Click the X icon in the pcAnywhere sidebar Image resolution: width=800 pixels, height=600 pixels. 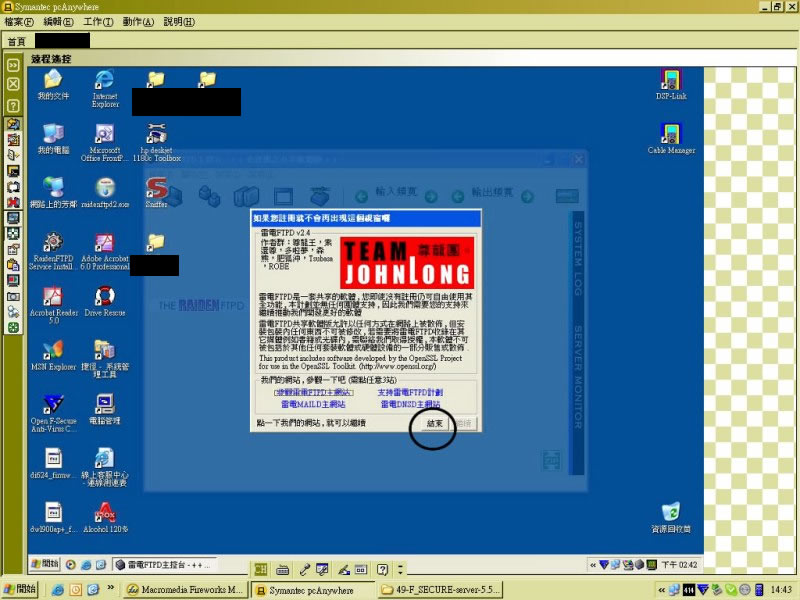coord(13,84)
